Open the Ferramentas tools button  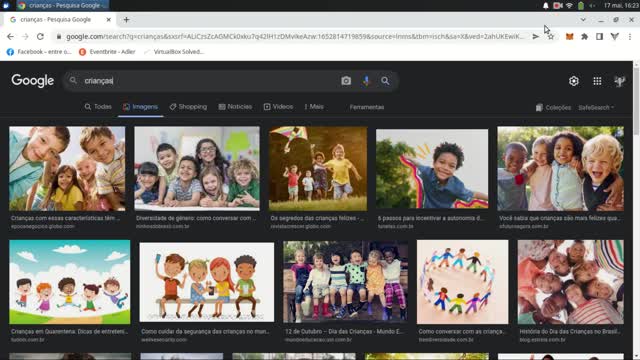click(x=367, y=107)
